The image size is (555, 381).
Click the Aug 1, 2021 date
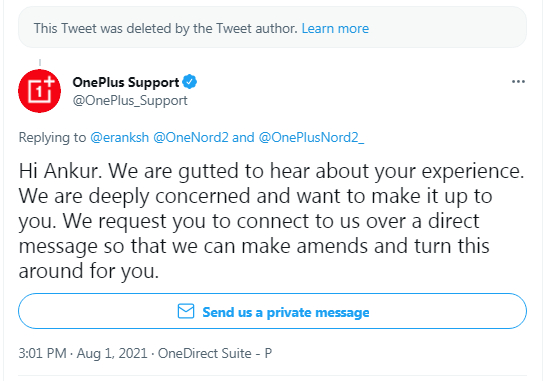pos(112,353)
